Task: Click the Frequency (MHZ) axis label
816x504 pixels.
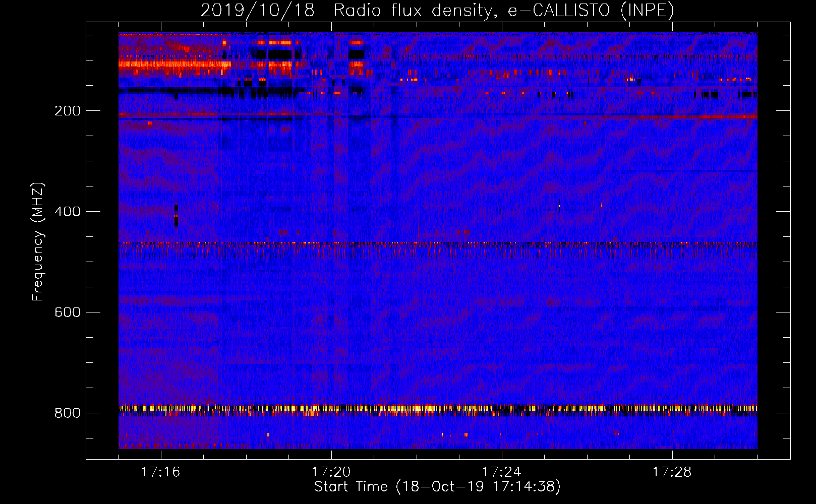Action: pos(38,241)
